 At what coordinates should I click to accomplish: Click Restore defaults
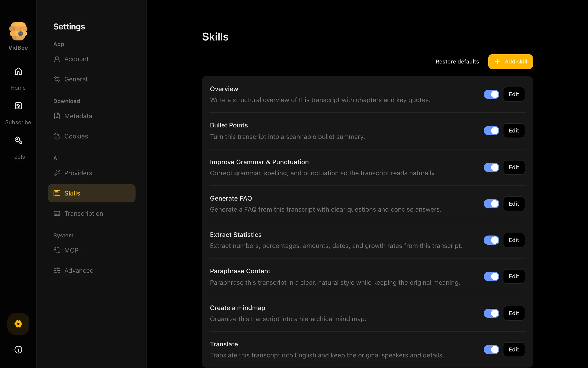tap(457, 62)
